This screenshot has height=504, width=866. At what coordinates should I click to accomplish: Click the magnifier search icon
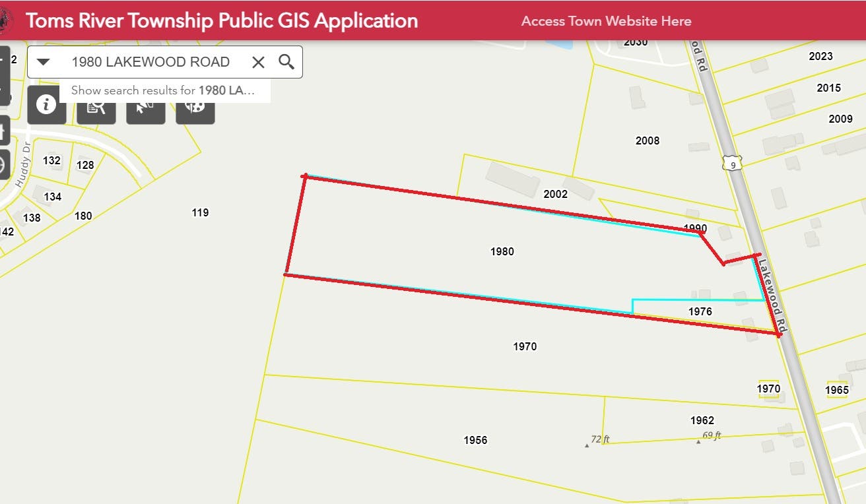pyautogui.click(x=286, y=62)
